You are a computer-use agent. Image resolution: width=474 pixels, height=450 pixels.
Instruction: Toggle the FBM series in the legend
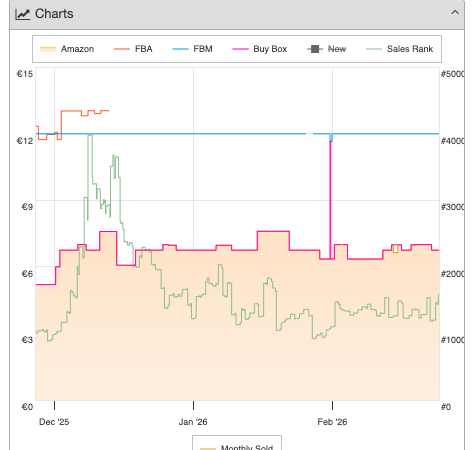[x=192, y=49]
